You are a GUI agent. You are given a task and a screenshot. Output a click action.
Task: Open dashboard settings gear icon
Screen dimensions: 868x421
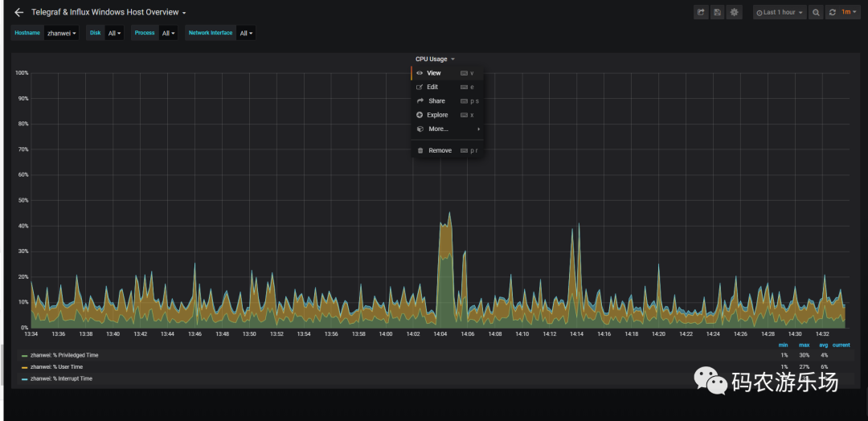pos(735,12)
